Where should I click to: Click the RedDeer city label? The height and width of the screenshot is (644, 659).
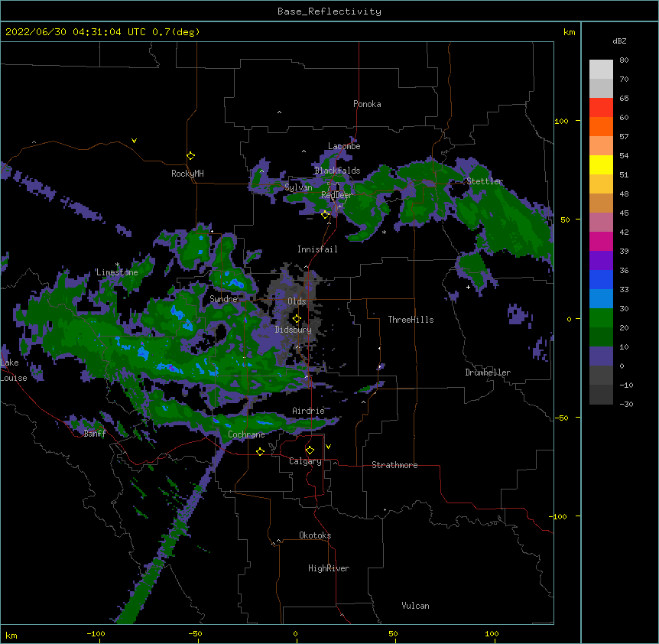pos(336,194)
